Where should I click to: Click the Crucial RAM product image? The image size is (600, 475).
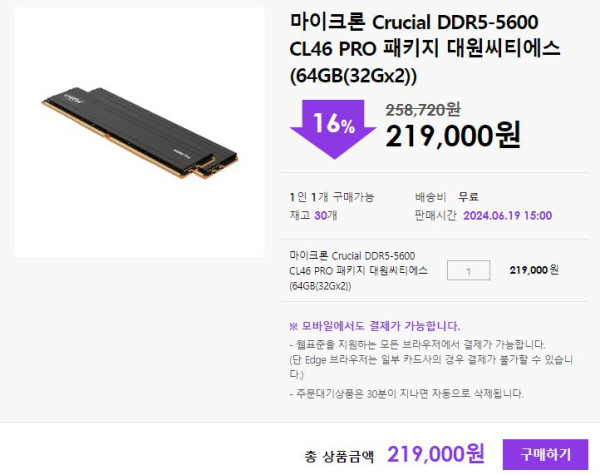[x=140, y=132]
